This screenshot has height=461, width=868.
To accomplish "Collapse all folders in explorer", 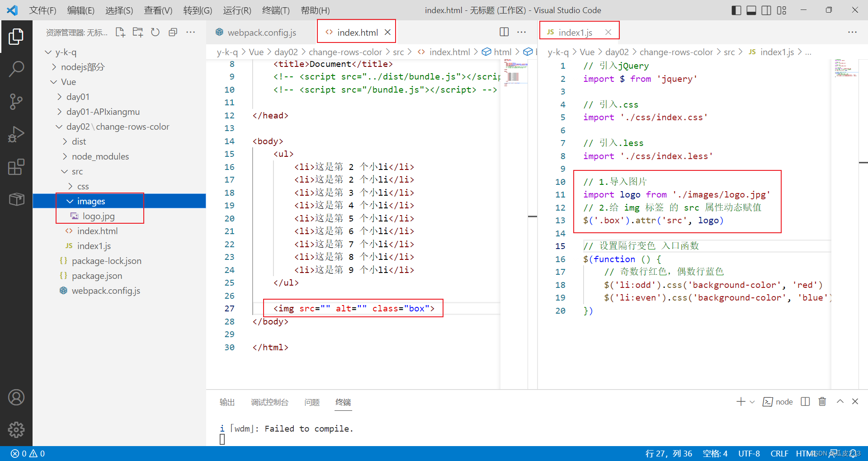I will pyautogui.click(x=173, y=32).
